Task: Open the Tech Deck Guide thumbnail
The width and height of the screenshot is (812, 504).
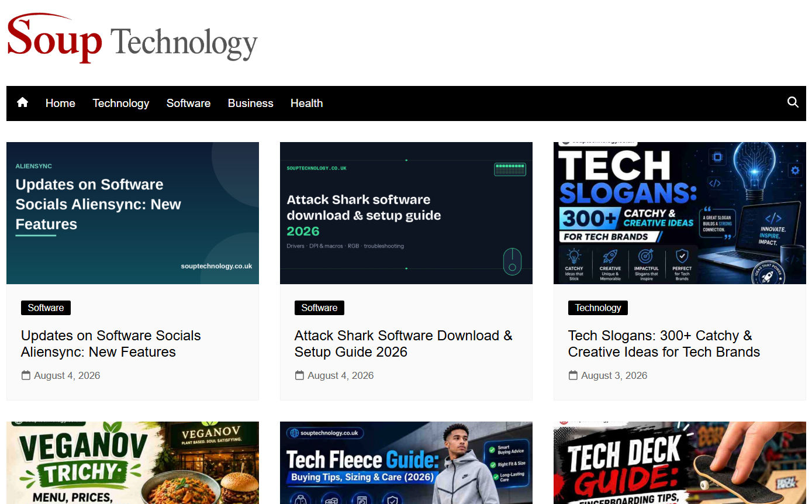Action: coord(680,462)
